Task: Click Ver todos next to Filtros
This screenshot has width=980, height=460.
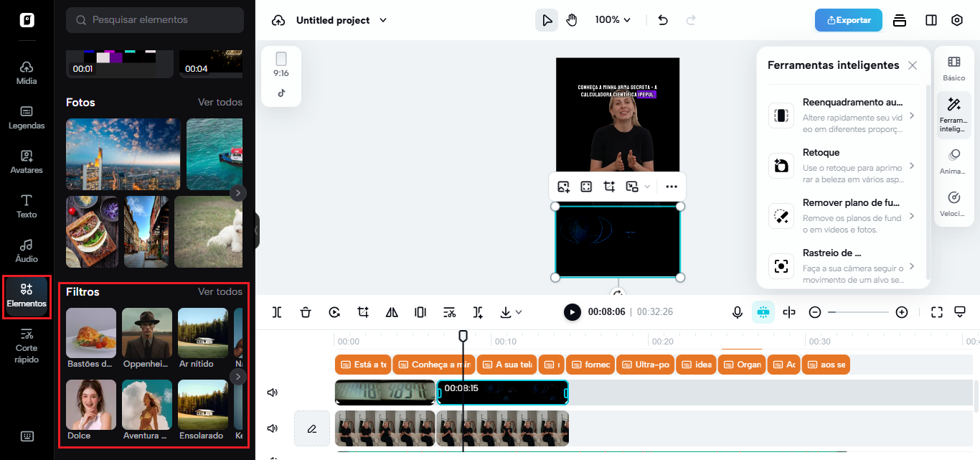Action: point(220,291)
